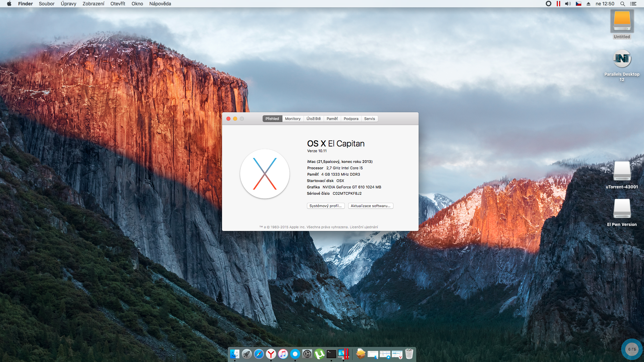Open Parallels Desktop in the Dock
Image resolution: width=644 pixels, height=362 pixels.
coord(343,354)
